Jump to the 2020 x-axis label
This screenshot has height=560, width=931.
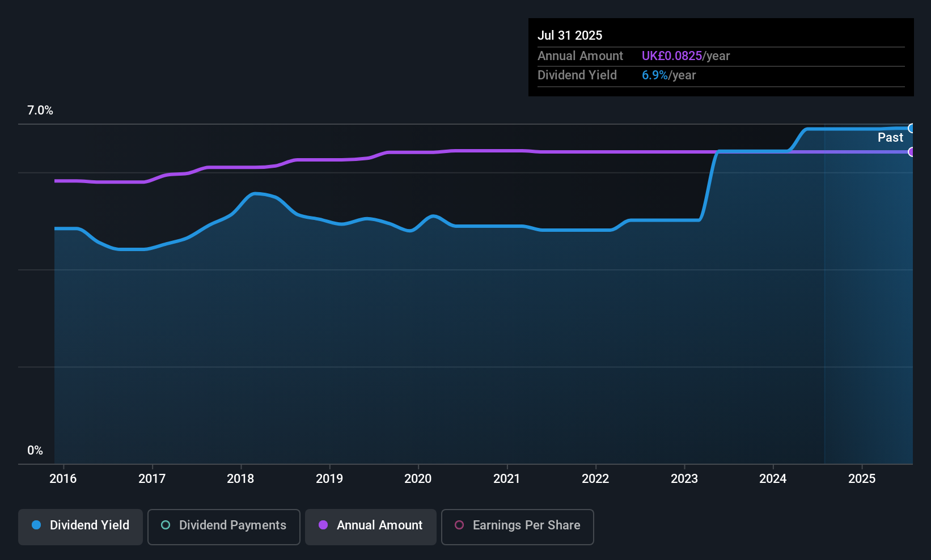click(x=418, y=479)
